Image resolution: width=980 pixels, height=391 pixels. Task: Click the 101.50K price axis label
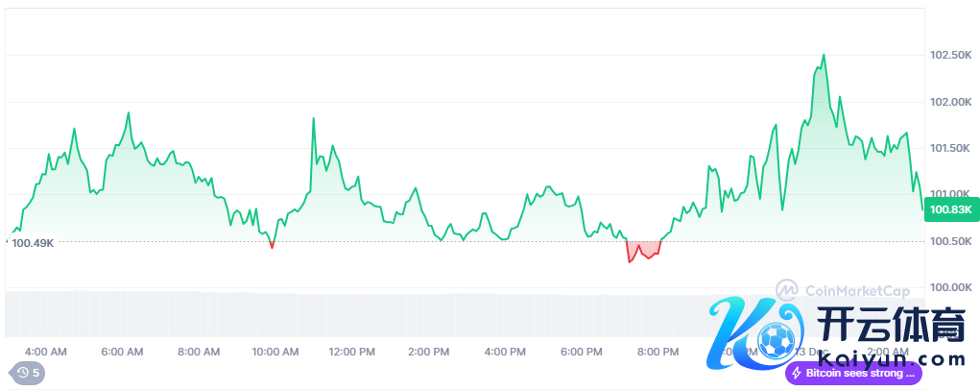tap(952, 148)
